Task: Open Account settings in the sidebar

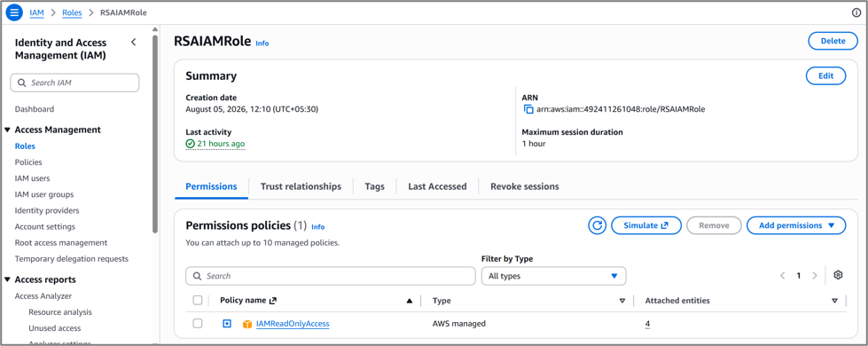Action: tap(45, 226)
